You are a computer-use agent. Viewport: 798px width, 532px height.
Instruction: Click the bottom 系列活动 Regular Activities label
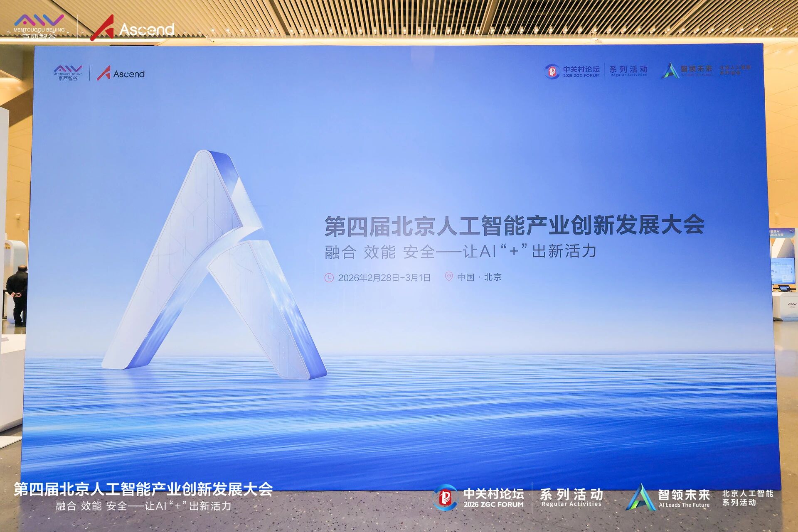(571, 498)
